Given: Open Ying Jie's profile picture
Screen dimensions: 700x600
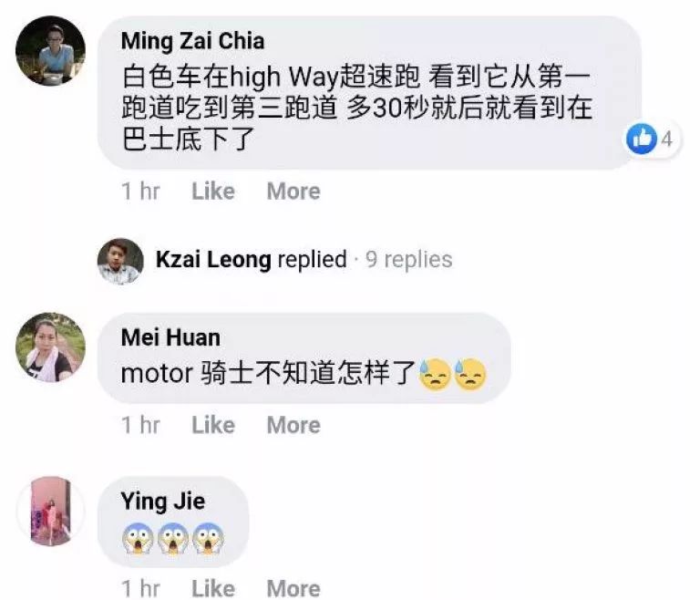Looking at the screenshot, I should point(50,511).
